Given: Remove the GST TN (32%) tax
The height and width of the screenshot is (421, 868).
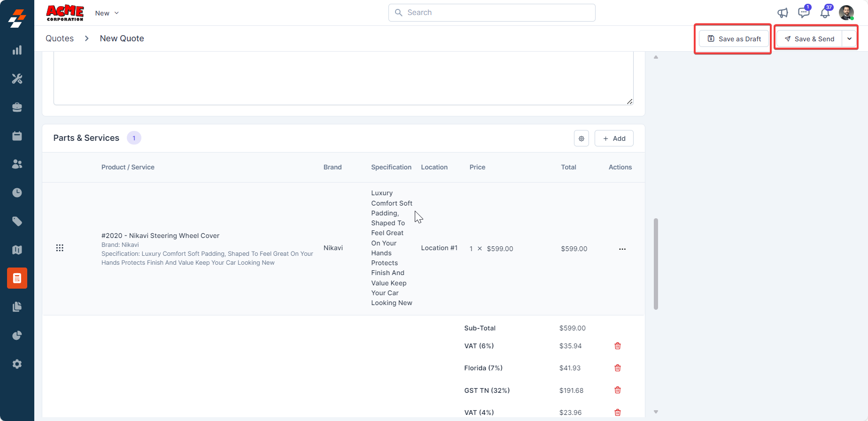Looking at the screenshot, I should [x=618, y=390].
